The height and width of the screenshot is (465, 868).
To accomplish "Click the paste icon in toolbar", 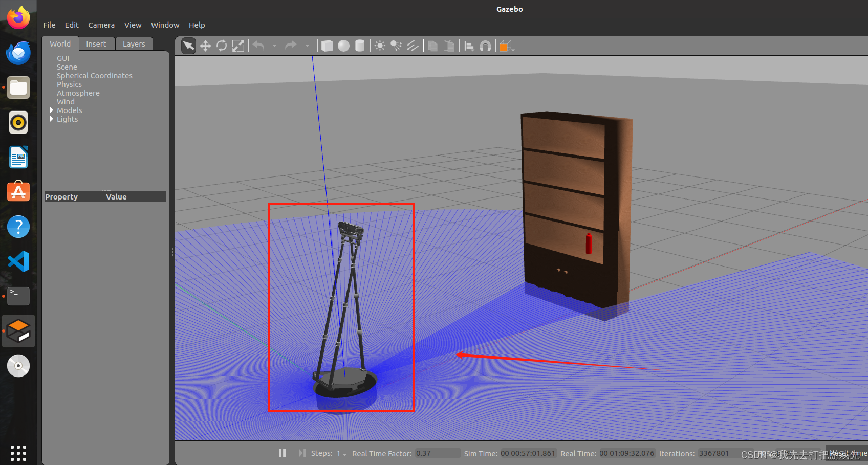I will pyautogui.click(x=449, y=46).
